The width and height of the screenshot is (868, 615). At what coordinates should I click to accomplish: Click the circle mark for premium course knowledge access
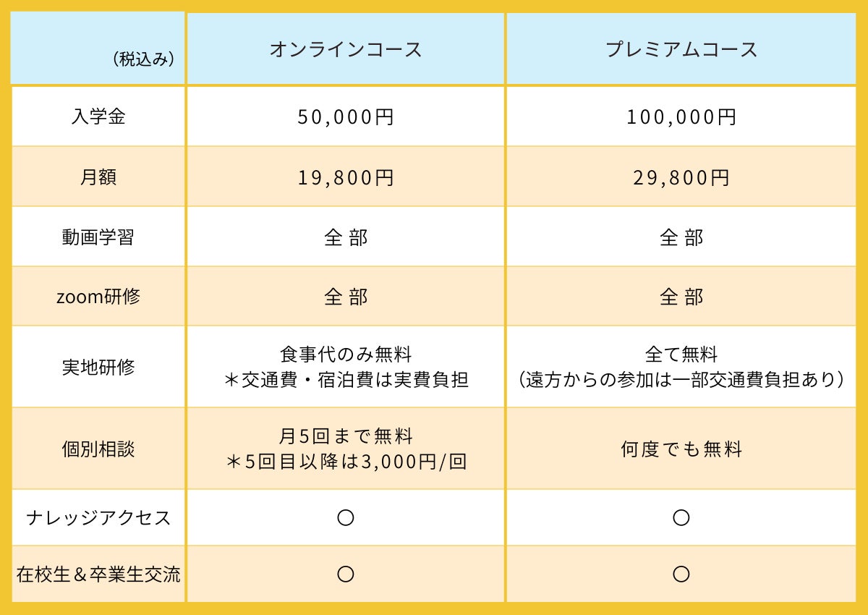681,518
